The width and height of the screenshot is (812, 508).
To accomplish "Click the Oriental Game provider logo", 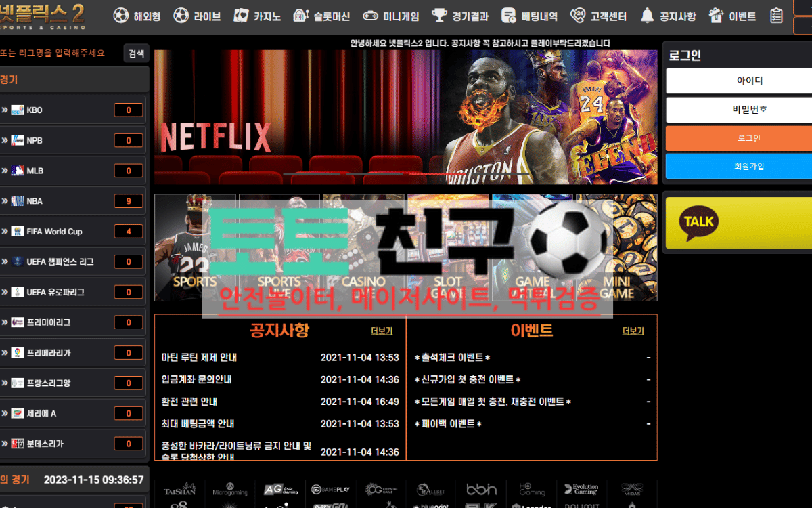I will (381, 489).
